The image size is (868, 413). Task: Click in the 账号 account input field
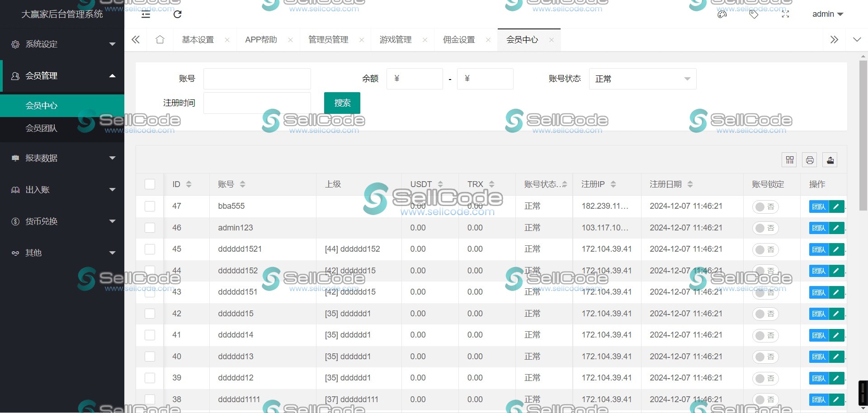[257, 79]
